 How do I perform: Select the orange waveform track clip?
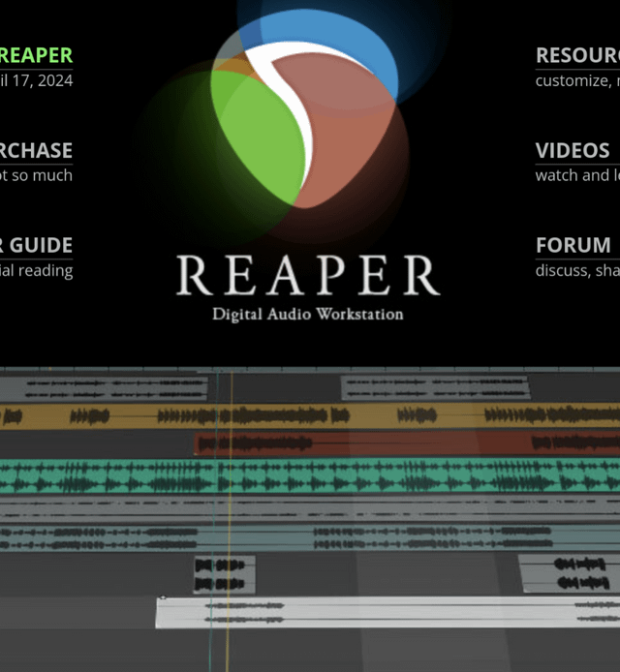pos(310,415)
